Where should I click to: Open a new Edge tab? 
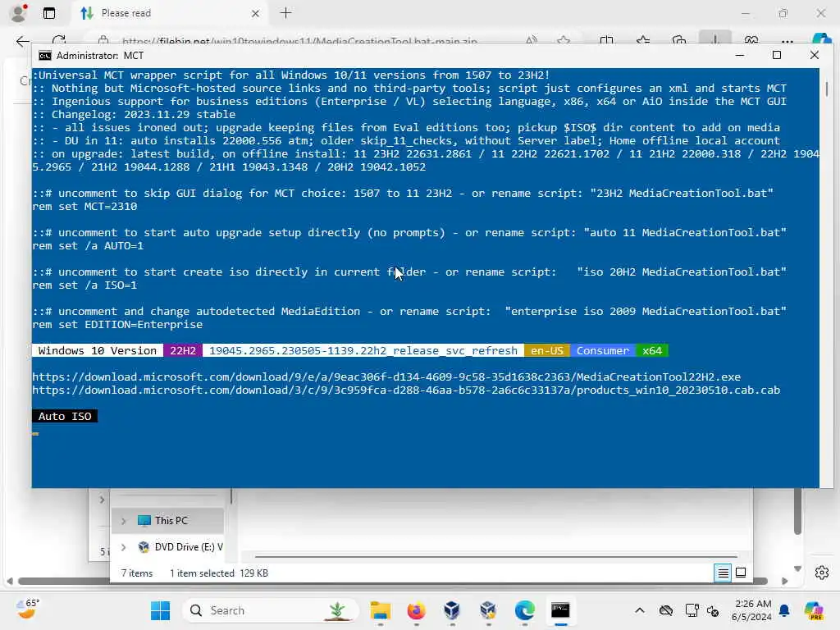[286, 13]
